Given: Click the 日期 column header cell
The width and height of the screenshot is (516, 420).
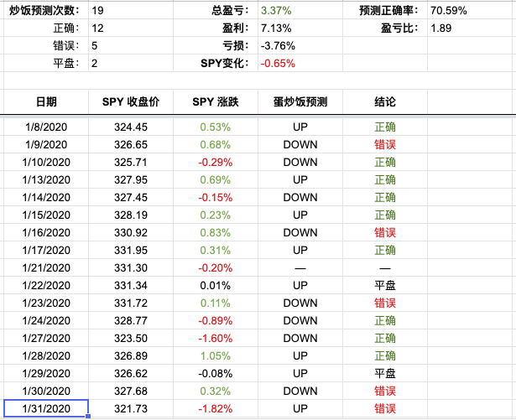Looking at the screenshot, I should pyautogui.click(x=46, y=102).
